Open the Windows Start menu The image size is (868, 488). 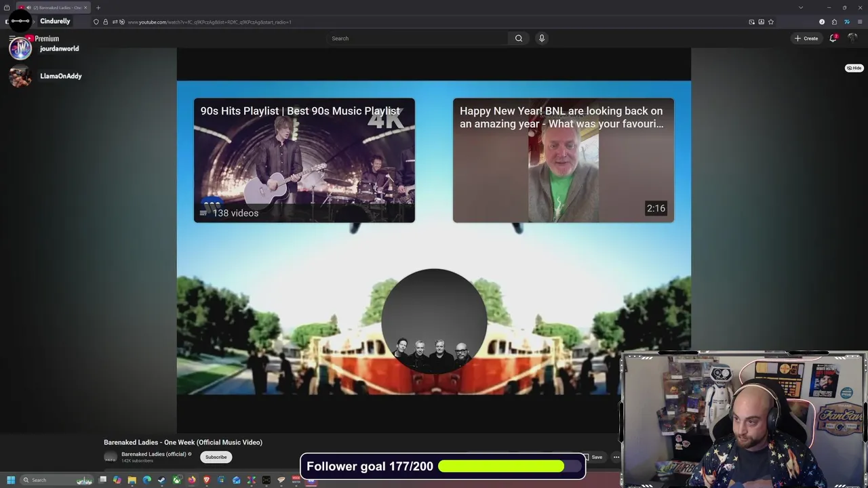(11, 480)
